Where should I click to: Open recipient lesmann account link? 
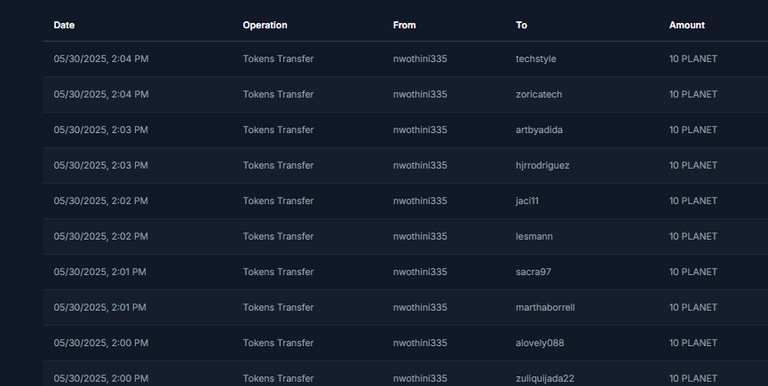coord(534,236)
